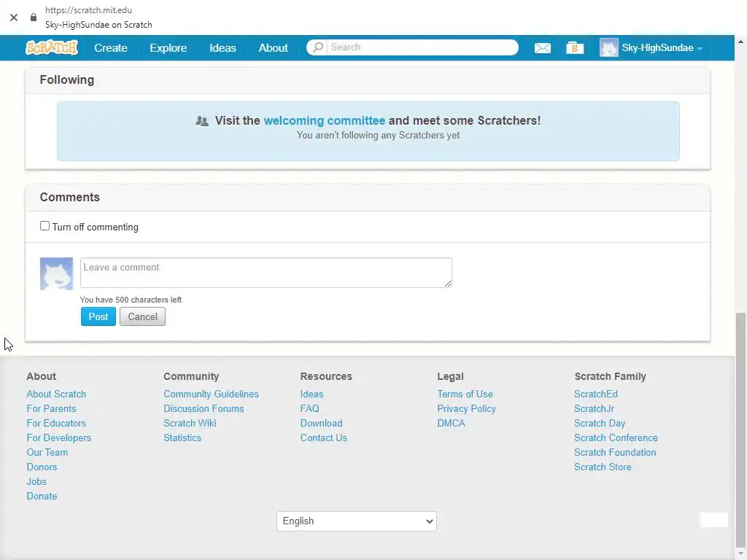Go to Discussion Forums
Viewport: 747px width, 560px height.
coord(204,408)
